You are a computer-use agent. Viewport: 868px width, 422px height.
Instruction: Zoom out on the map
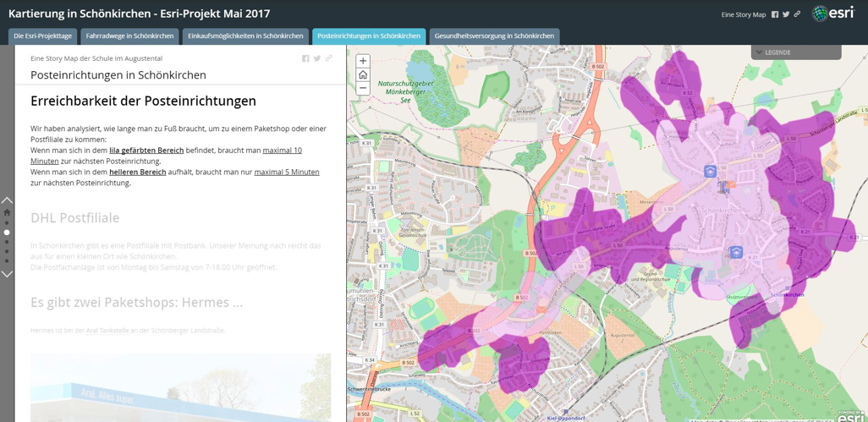[363, 88]
